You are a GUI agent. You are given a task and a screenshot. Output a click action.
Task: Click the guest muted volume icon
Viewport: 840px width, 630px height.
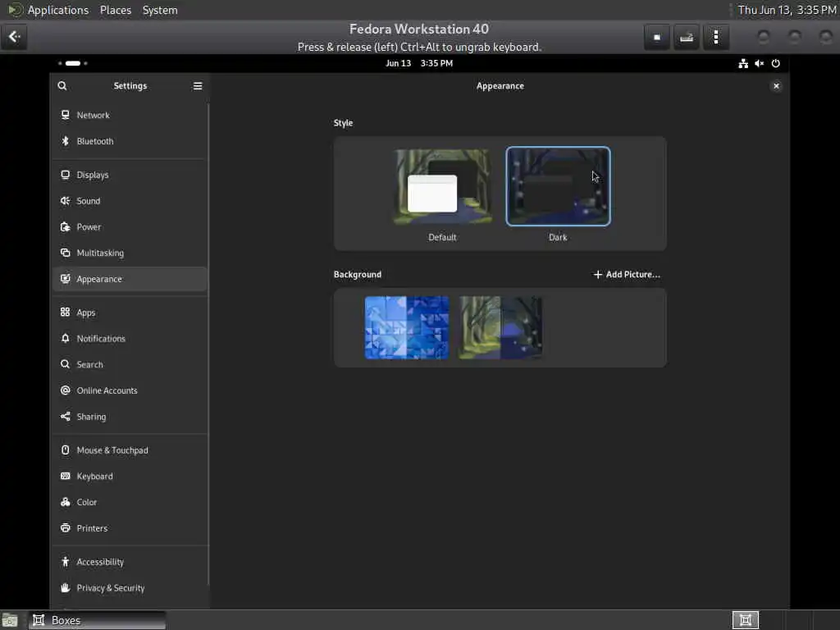pyautogui.click(x=759, y=63)
